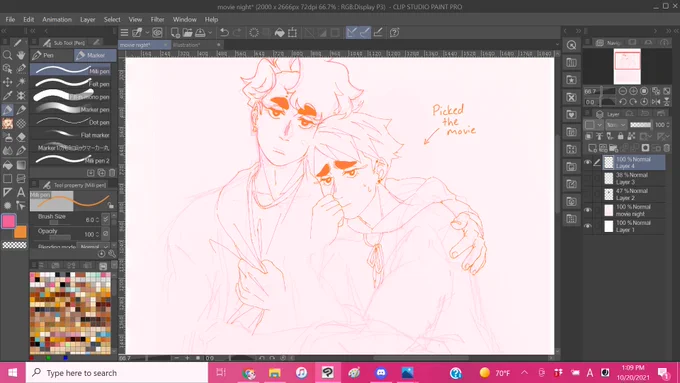Click the Undo arrow in command bar
Viewport: 680px width, 383px height.
coord(224,33)
